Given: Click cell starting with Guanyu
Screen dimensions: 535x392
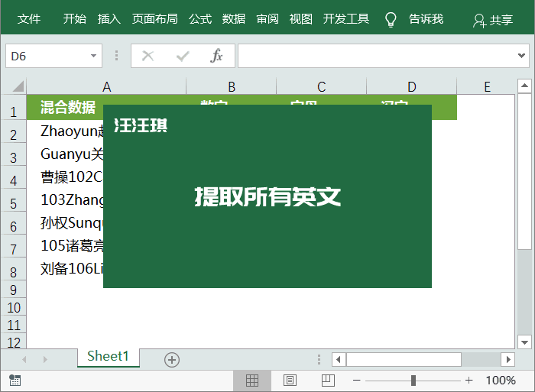Looking at the screenshot, I should click(x=65, y=154).
